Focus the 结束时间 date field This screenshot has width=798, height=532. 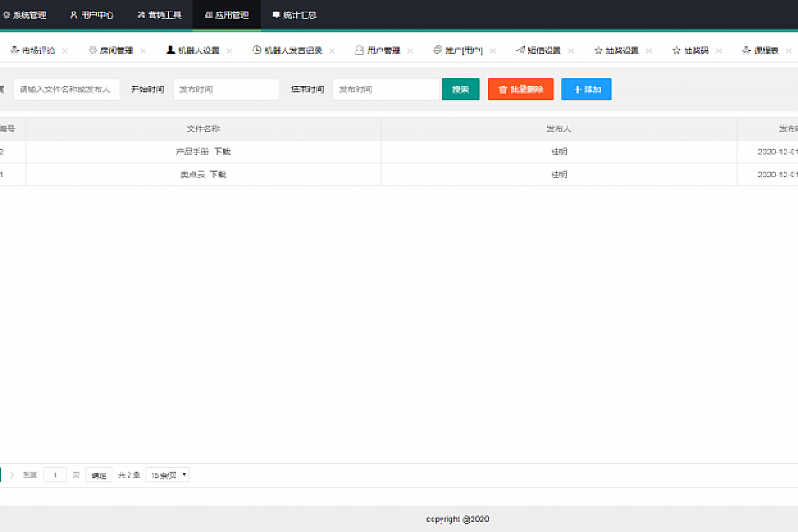(x=386, y=89)
